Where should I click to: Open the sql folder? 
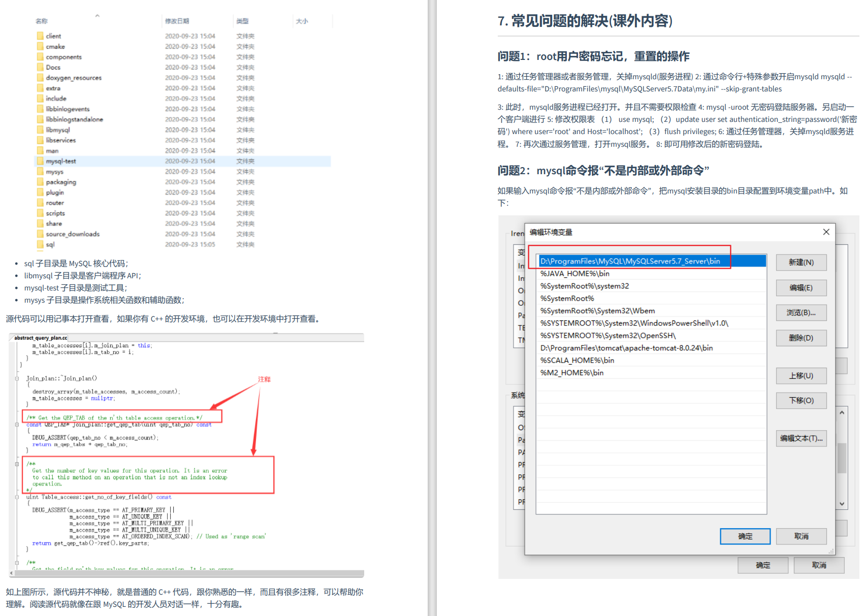coord(51,244)
